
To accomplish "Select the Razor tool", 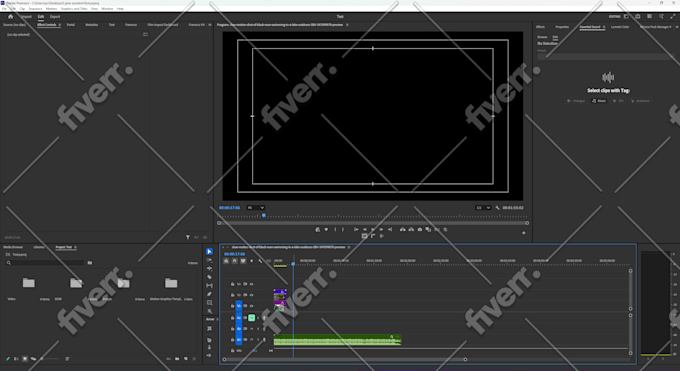I will click(209, 277).
